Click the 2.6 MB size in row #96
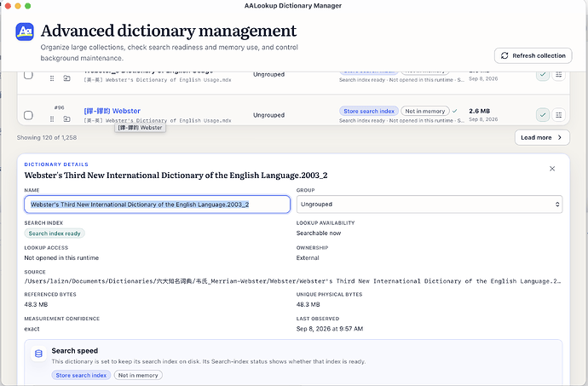This screenshot has width=588, height=386. coord(479,111)
